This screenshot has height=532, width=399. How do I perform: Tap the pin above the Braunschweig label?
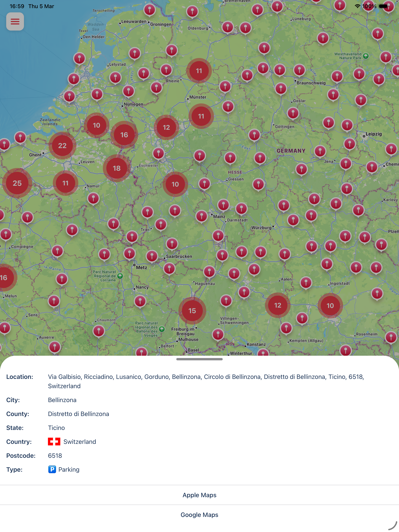pyautogui.click(x=299, y=71)
